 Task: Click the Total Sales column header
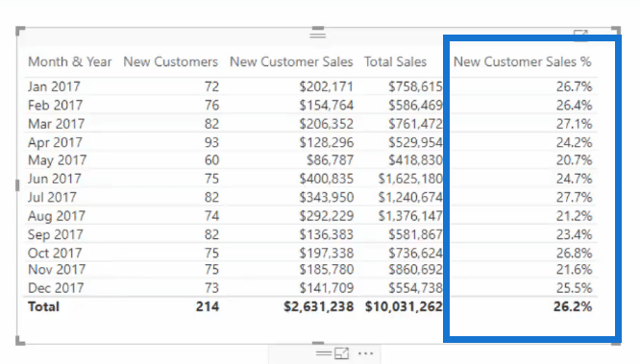pyautogui.click(x=395, y=62)
